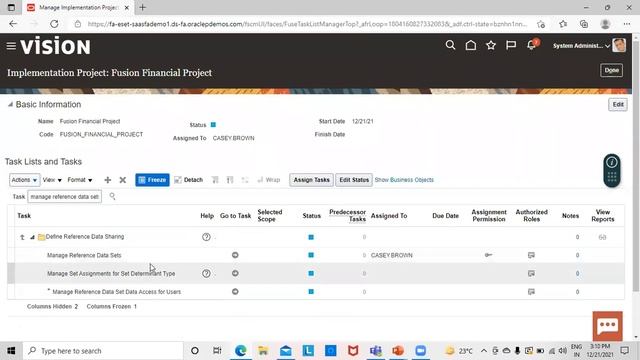Open the Actions dropdown
The width and height of the screenshot is (640, 360).
click(24, 180)
